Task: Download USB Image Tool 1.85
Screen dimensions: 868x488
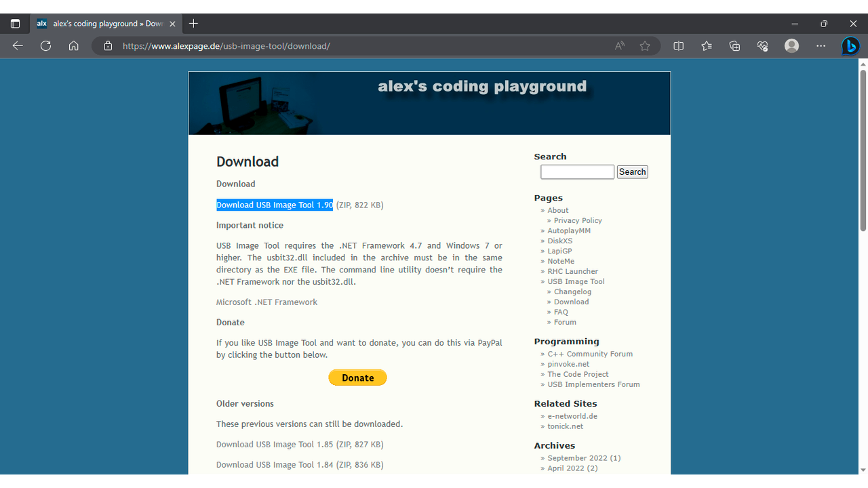Action: pyautogui.click(x=300, y=445)
